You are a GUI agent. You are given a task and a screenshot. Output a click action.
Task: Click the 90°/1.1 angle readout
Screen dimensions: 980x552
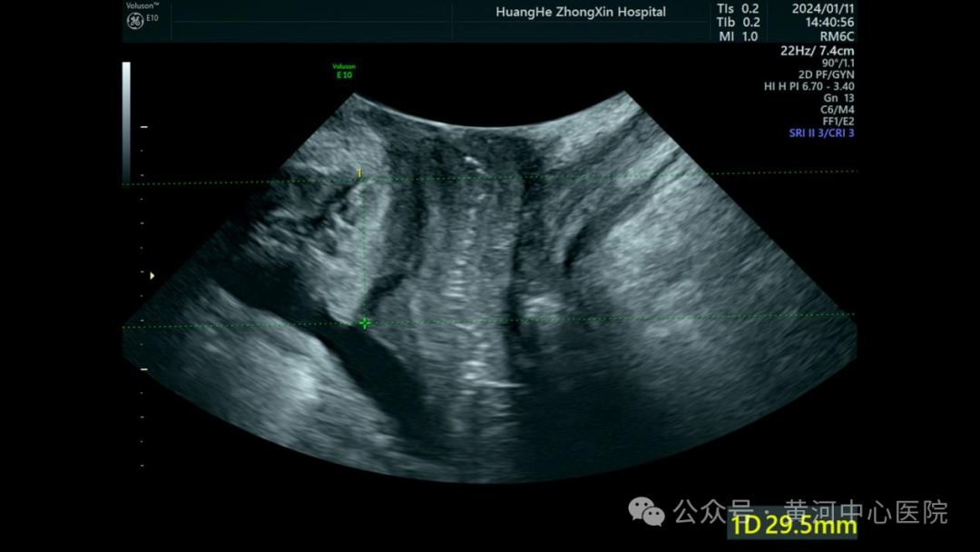[x=838, y=64]
